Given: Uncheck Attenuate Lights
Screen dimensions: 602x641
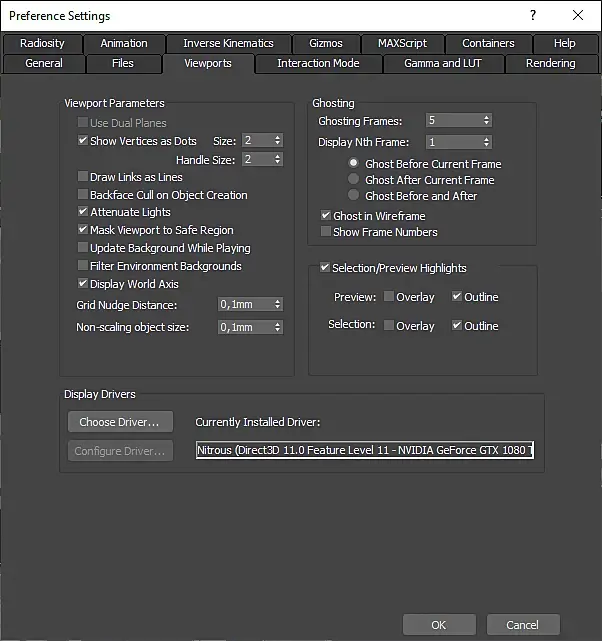Looking at the screenshot, I should click(83, 211).
